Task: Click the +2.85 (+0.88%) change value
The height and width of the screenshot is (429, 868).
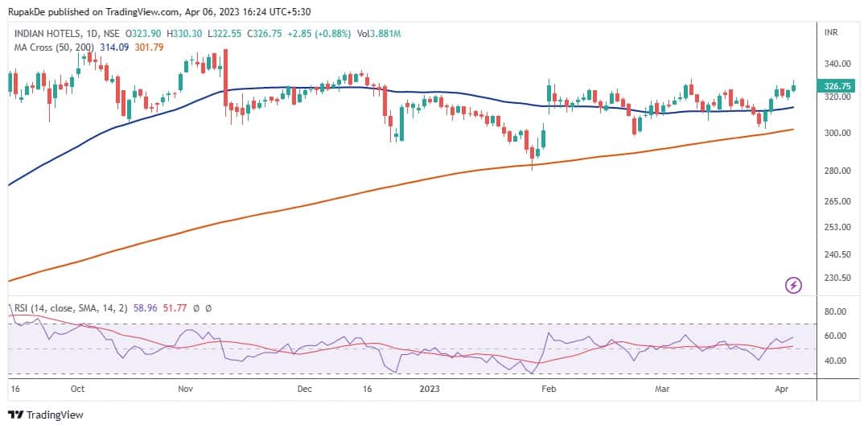Action: (319, 34)
